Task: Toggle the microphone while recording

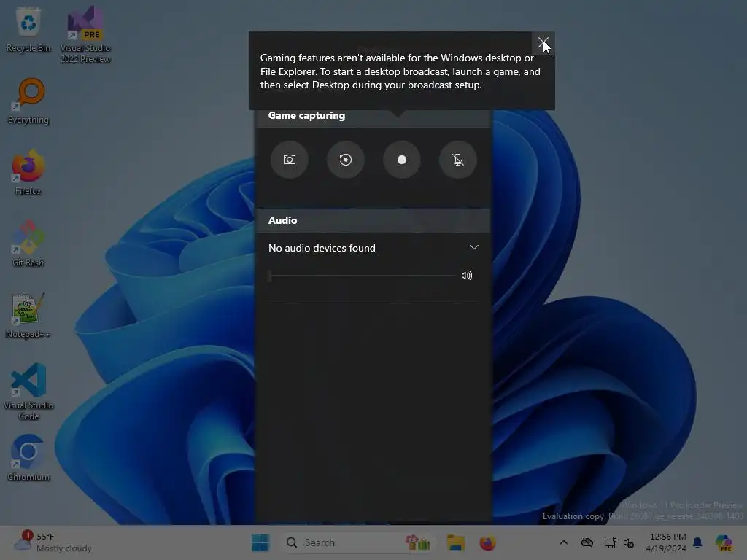Action: 458,160
